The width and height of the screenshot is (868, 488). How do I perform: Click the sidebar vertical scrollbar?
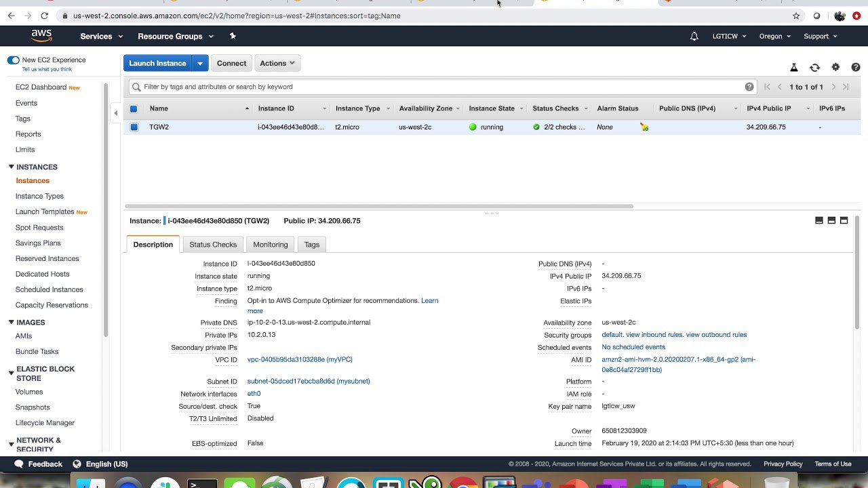(x=106, y=210)
